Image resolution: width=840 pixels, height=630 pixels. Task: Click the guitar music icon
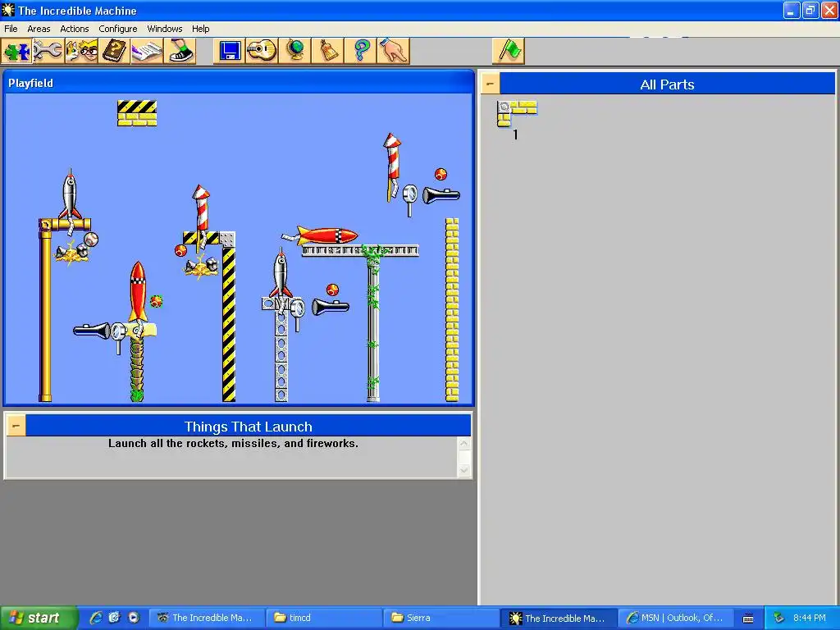262,52
